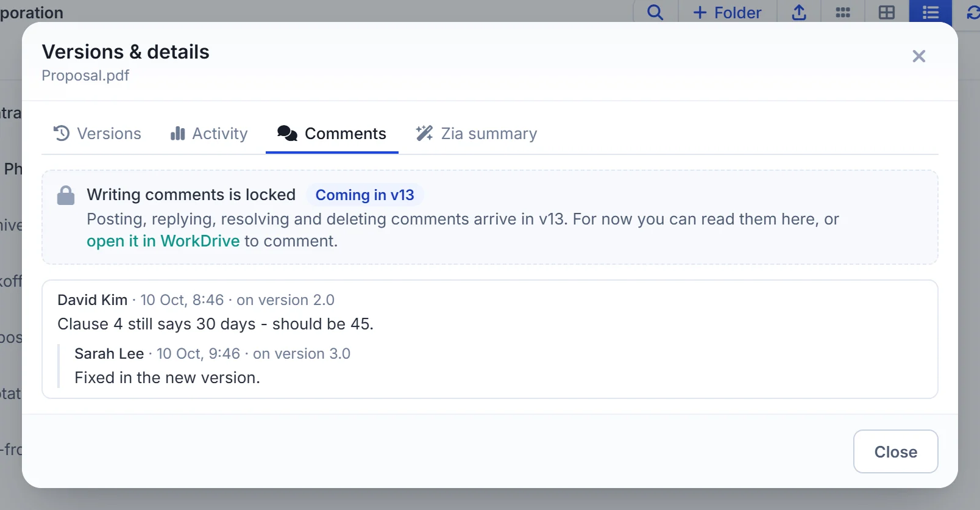Click the + Folder button
The width and height of the screenshot is (980, 510).
point(728,12)
